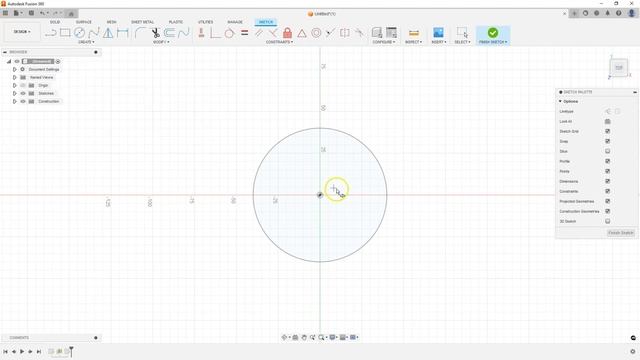Switch to the Surface tab
The image size is (640, 360).
pos(84,22)
